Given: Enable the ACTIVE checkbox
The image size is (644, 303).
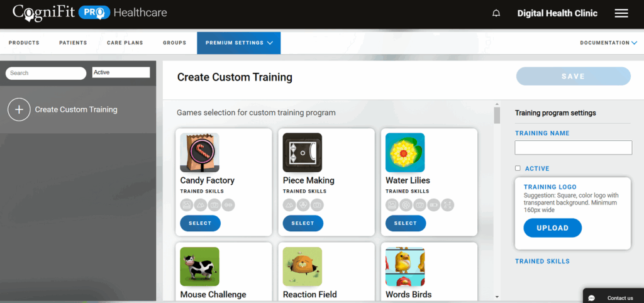Looking at the screenshot, I should click(518, 168).
